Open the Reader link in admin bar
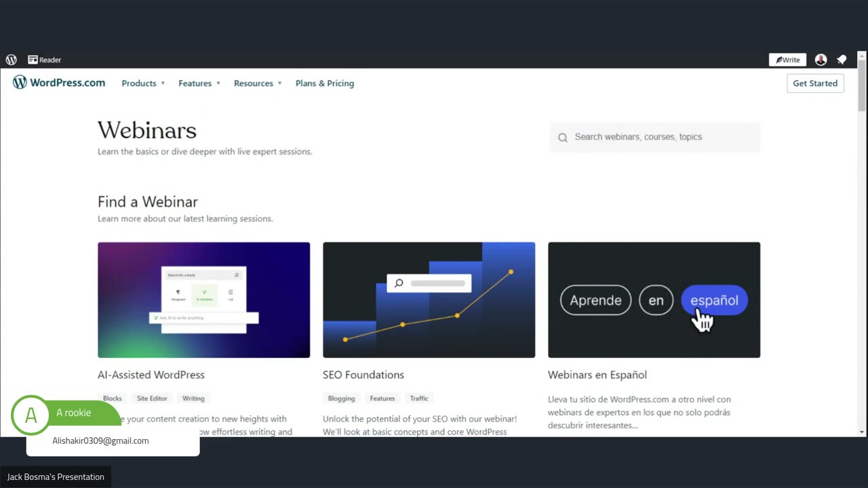 coord(45,60)
